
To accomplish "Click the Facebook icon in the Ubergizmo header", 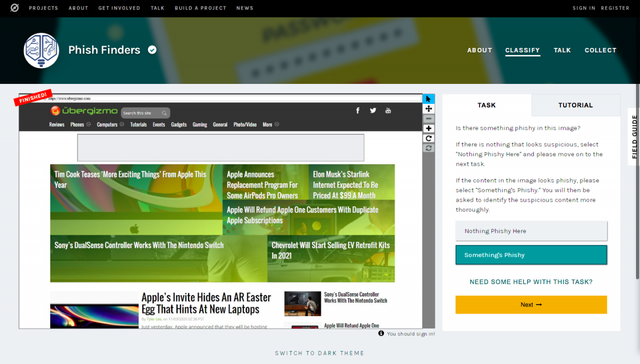I will point(358,110).
